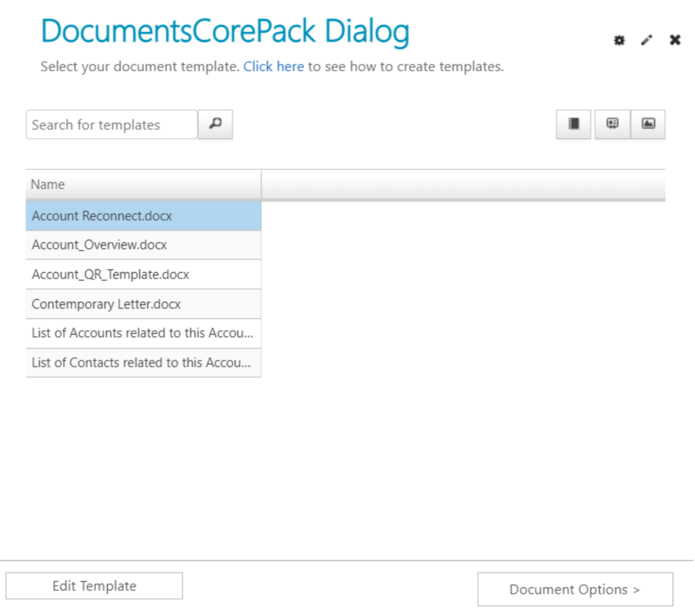Activate the leftmost view toggle button
The image size is (695, 616).
572,124
